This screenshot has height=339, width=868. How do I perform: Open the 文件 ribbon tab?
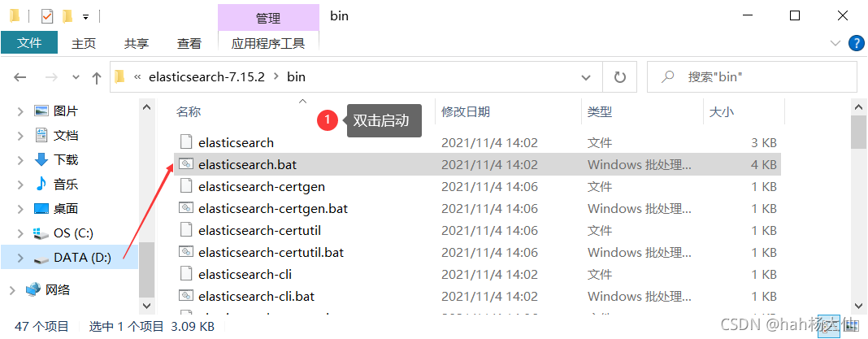tap(29, 42)
